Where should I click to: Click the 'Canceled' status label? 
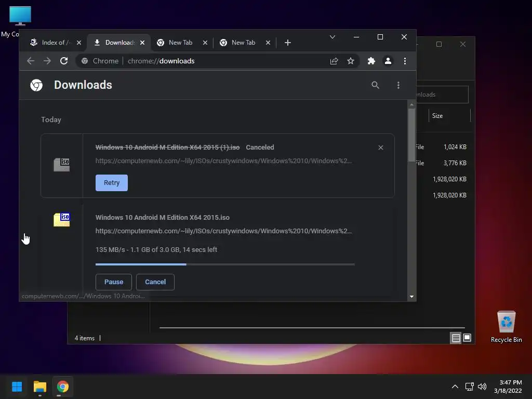click(x=260, y=148)
